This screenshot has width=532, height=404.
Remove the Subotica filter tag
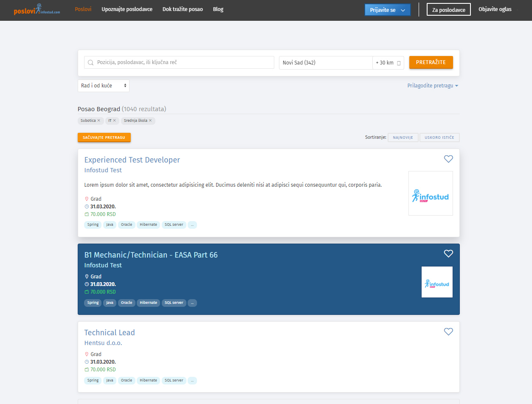tap(99, 121)
